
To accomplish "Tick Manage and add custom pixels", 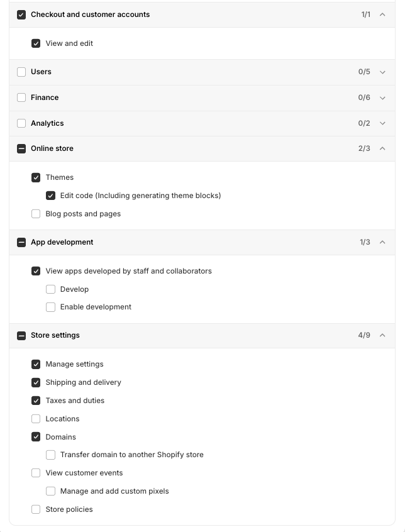I will click(x=51, y=491).
